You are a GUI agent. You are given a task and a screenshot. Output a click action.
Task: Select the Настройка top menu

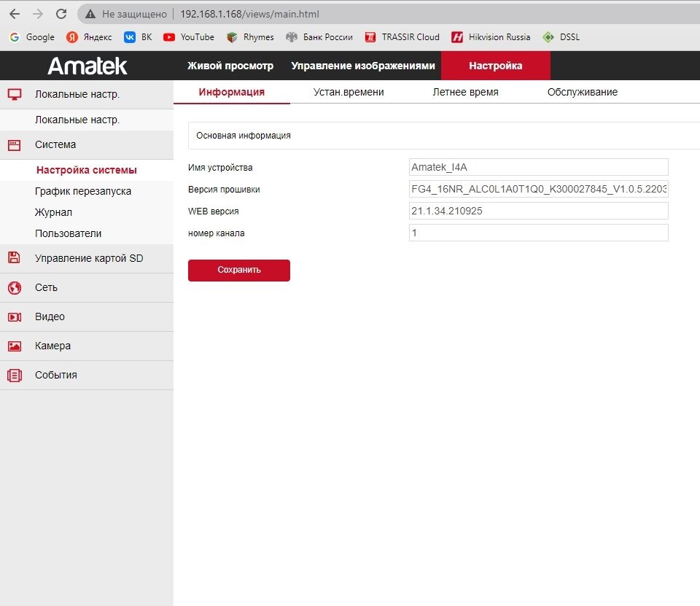496,66
